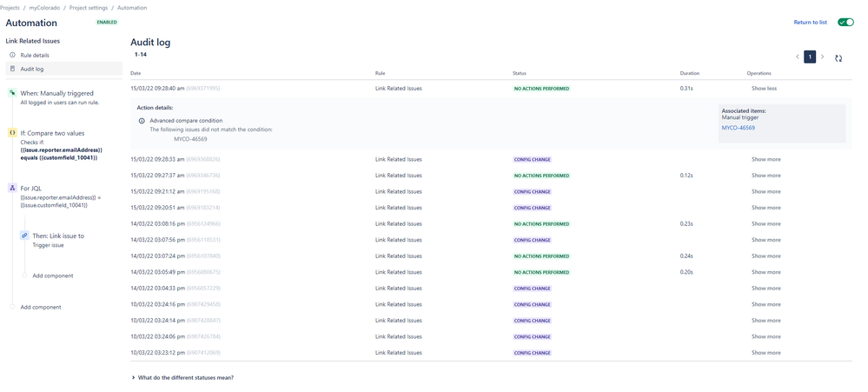Screen dimensions: 868x392
Task: Select the For JQL branch icon
Action: (12, 189)
